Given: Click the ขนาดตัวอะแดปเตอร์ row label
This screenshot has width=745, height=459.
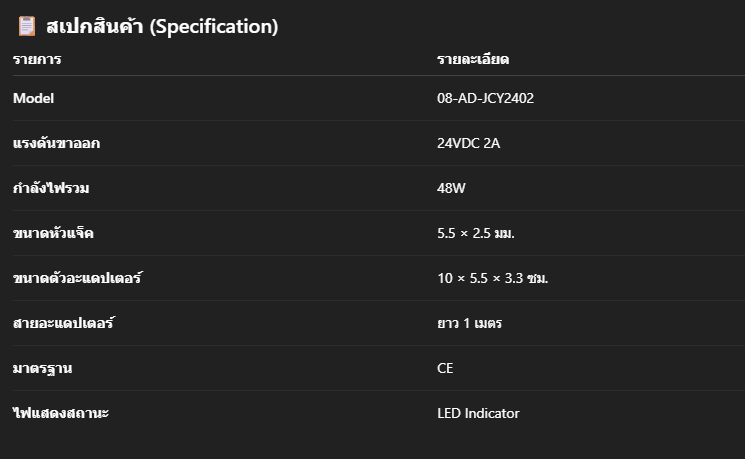Looking at the screenshot, I should click(77, 277).
